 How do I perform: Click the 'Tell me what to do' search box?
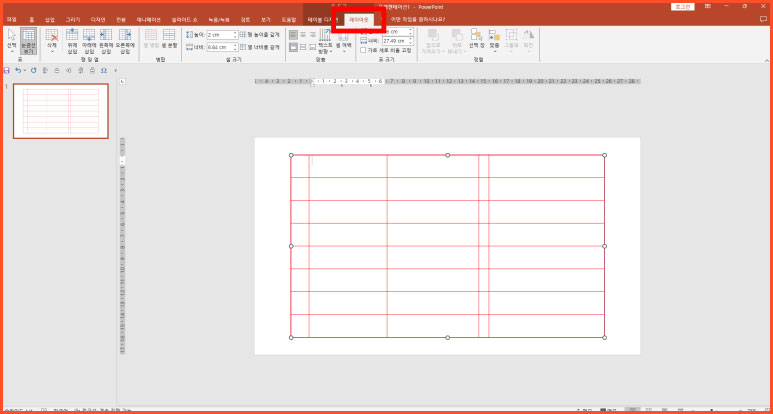(417, 20)
